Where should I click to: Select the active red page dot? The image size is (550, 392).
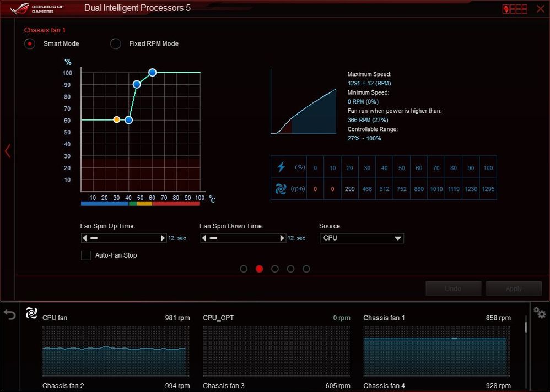click(259, 269)
